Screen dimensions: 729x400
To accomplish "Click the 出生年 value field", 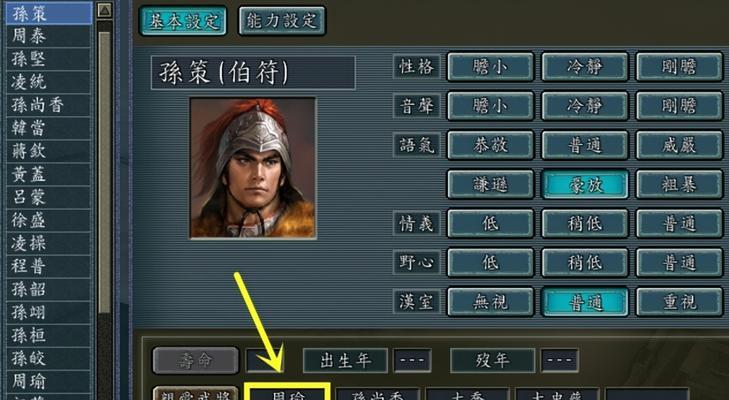I will [412, 360].
